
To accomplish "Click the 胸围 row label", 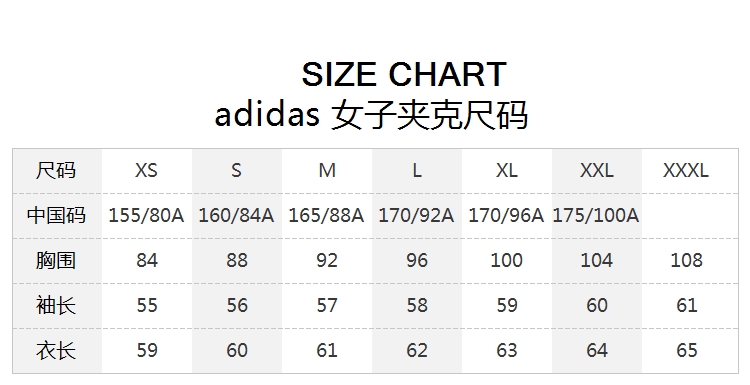I will (x=56, y=260).
